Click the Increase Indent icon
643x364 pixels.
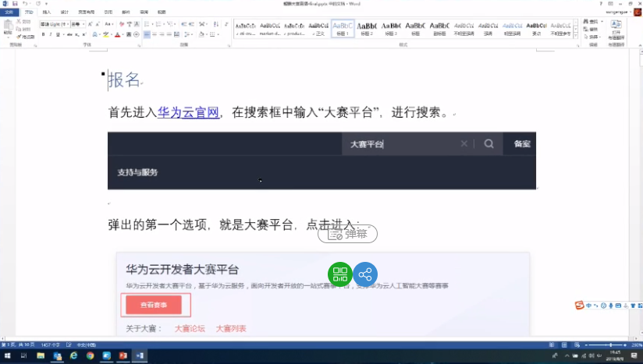tap(191, 24)
